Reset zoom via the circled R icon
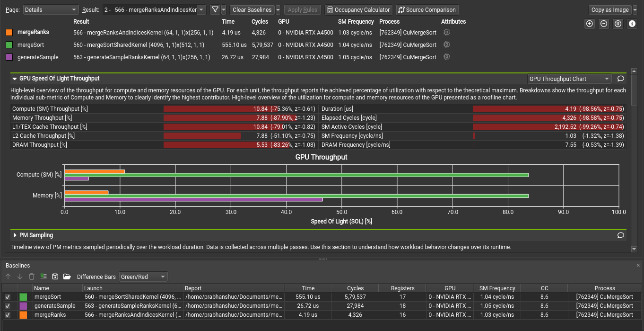Viewport: 644px width, 331px height. coord(618,24)
